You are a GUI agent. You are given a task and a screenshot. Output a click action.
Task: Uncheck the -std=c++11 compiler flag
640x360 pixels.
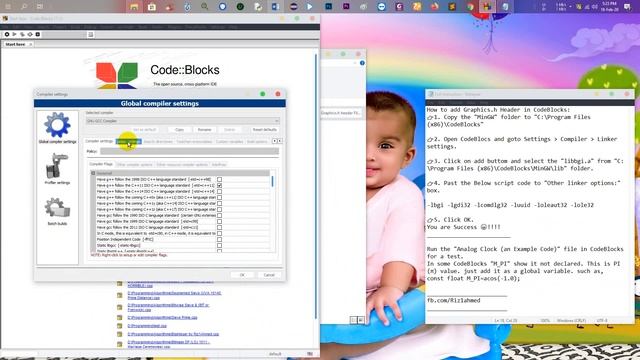pyautogui.click(x=220, y=185)
